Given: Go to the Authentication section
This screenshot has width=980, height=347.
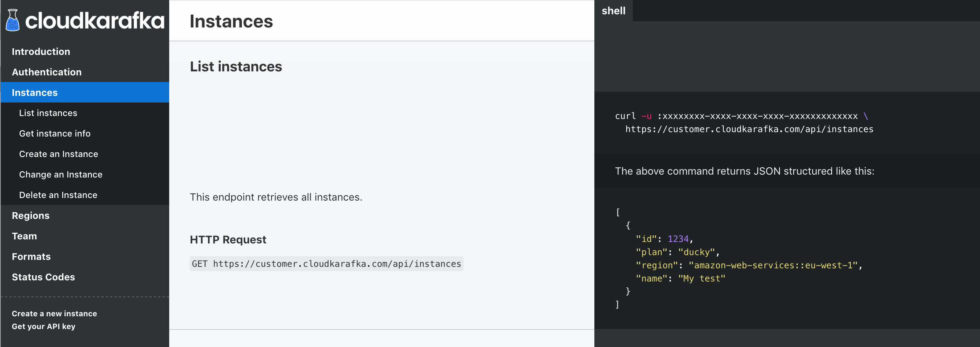Looking at the screenshot, I should tap(47, 72).
